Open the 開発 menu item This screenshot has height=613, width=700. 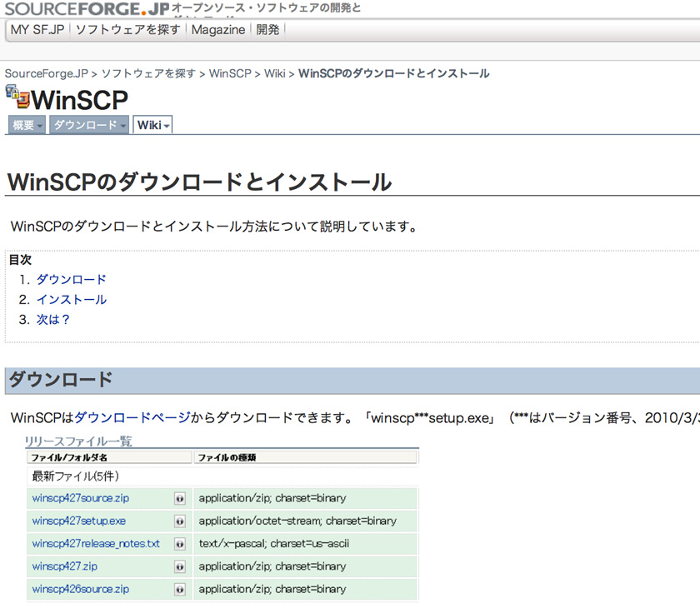point(267,30)
